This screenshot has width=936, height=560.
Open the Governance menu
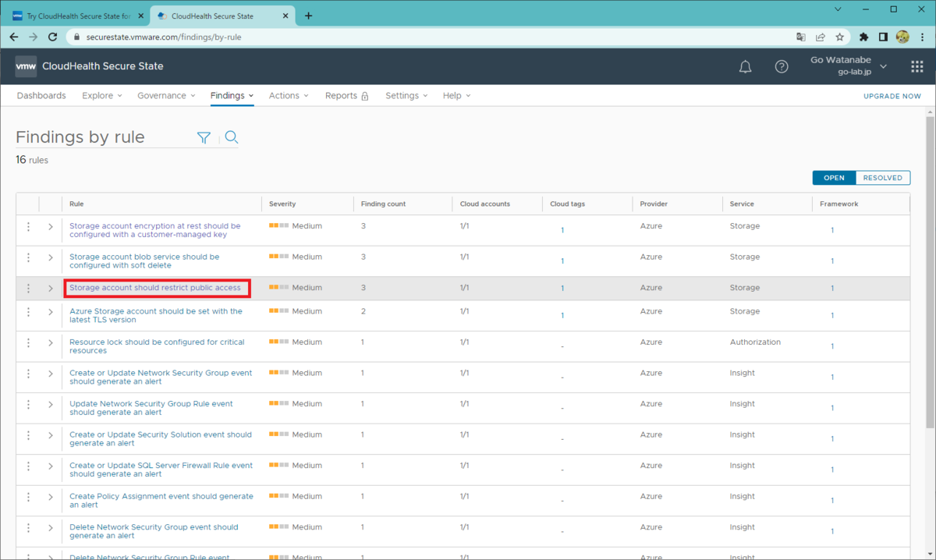click(167, 95)
